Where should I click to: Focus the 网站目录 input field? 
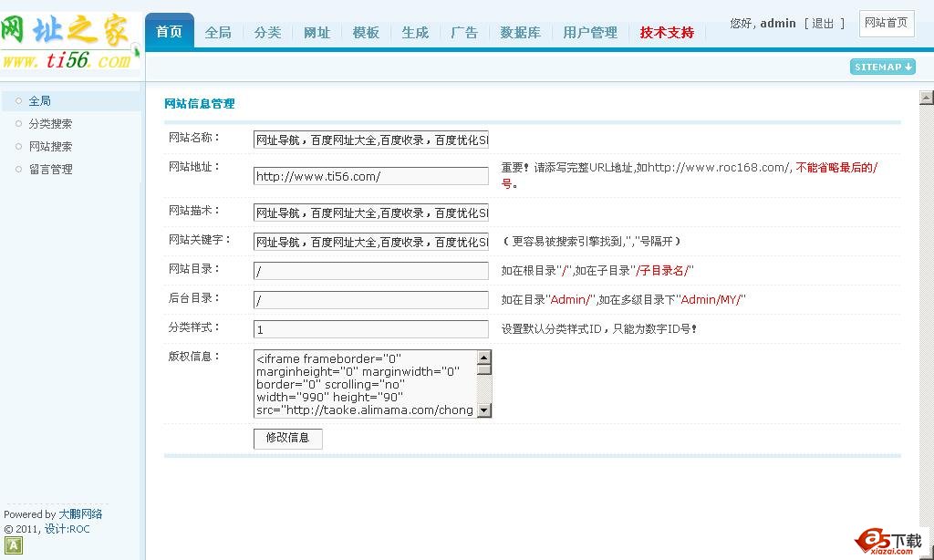coord(371,271)
